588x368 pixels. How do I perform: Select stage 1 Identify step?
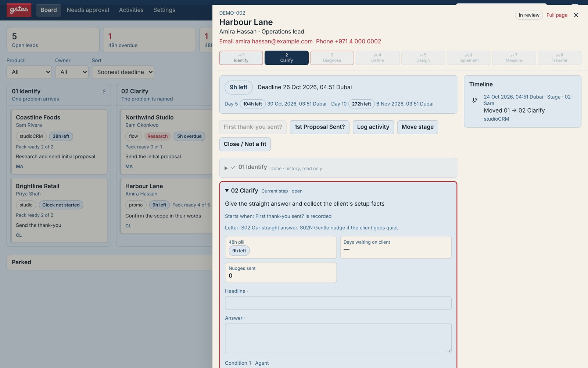(241, 58)
